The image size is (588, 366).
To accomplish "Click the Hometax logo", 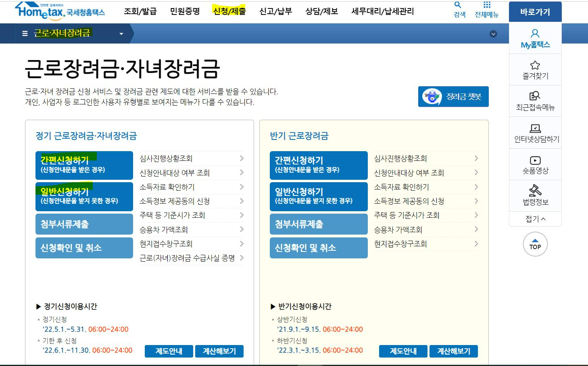I will point(60,10).
